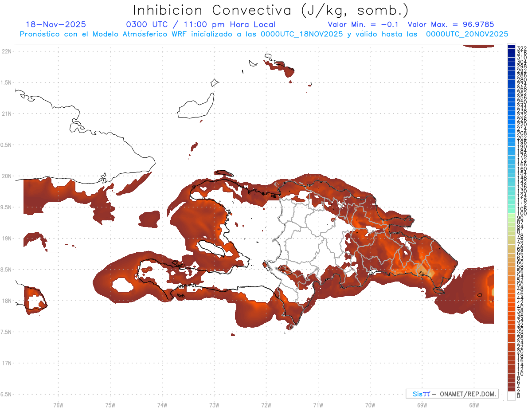Click longitude label '72W'
The height and width of the screenshot is (411, 532).
(x=266, y=405)
